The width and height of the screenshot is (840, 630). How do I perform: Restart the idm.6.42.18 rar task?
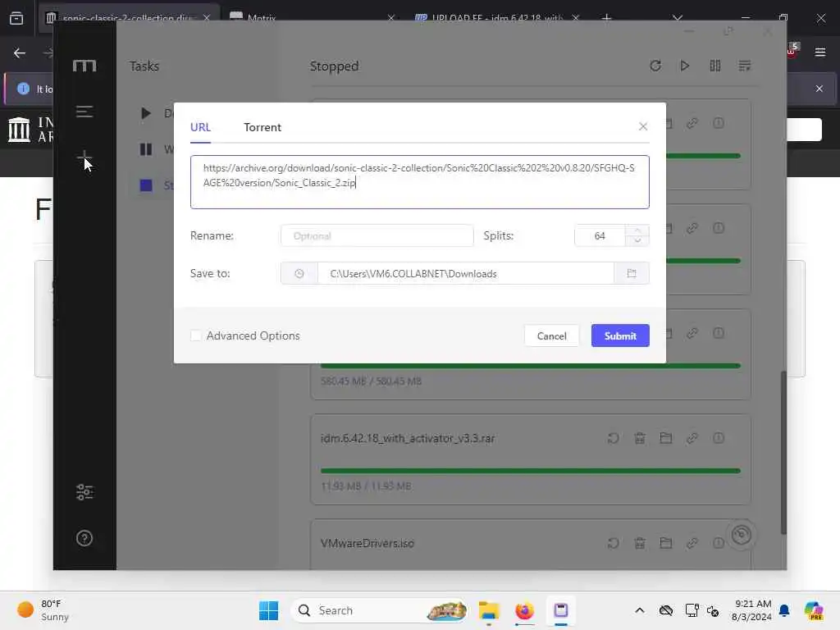click(x=613, y=438)
